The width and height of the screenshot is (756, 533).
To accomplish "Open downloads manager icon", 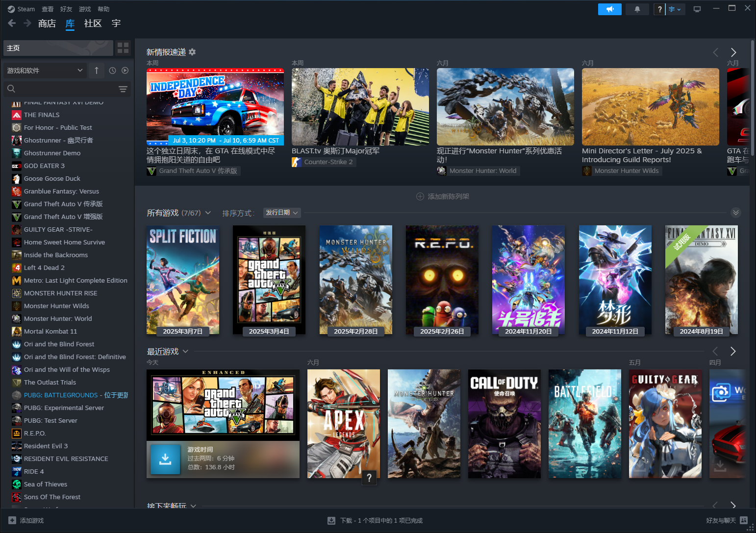I will pos(331,520).
